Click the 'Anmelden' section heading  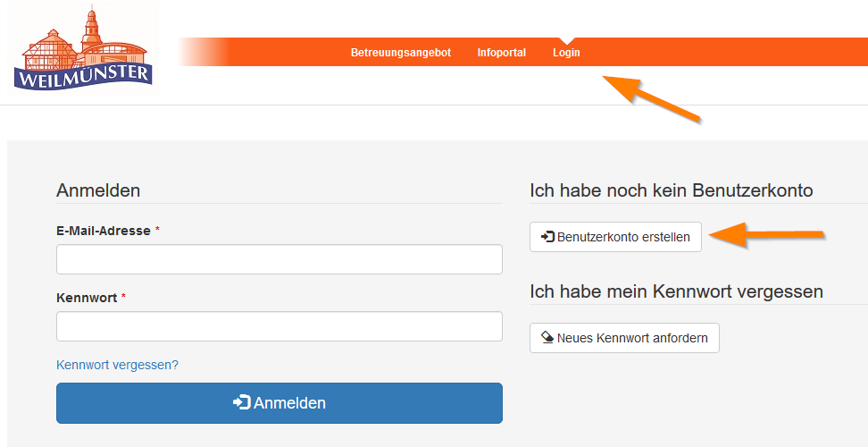[x=98, y=190]
